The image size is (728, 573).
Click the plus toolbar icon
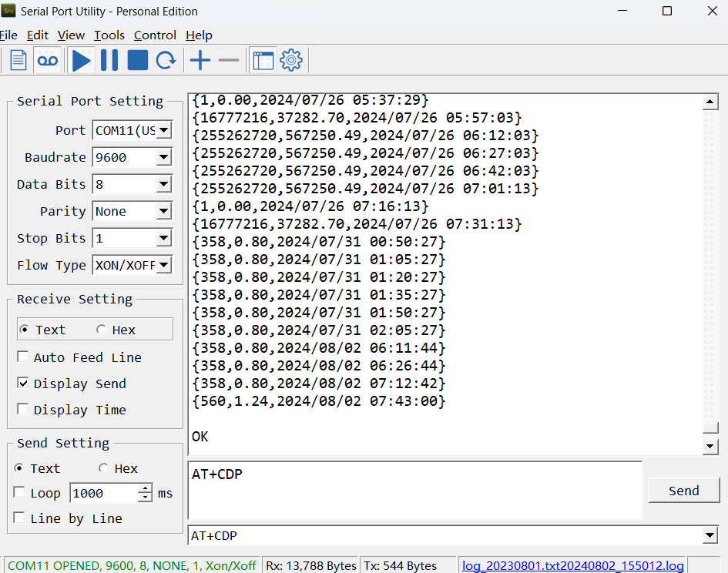pos(200,60)
